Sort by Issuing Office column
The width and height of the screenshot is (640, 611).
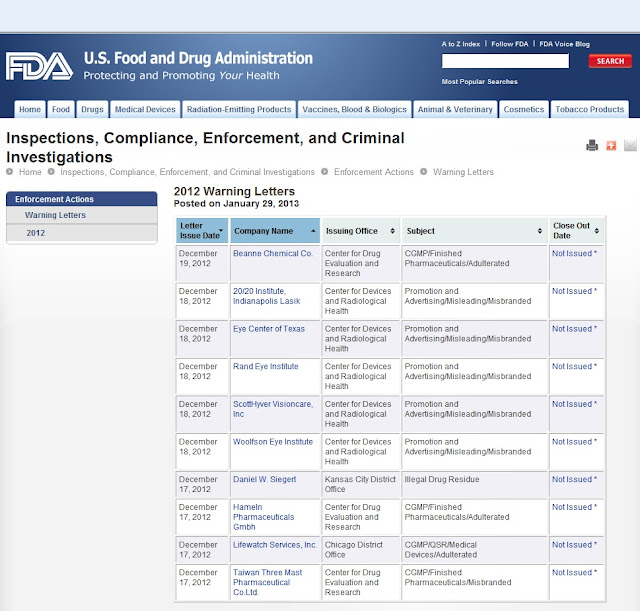[360, 231]
